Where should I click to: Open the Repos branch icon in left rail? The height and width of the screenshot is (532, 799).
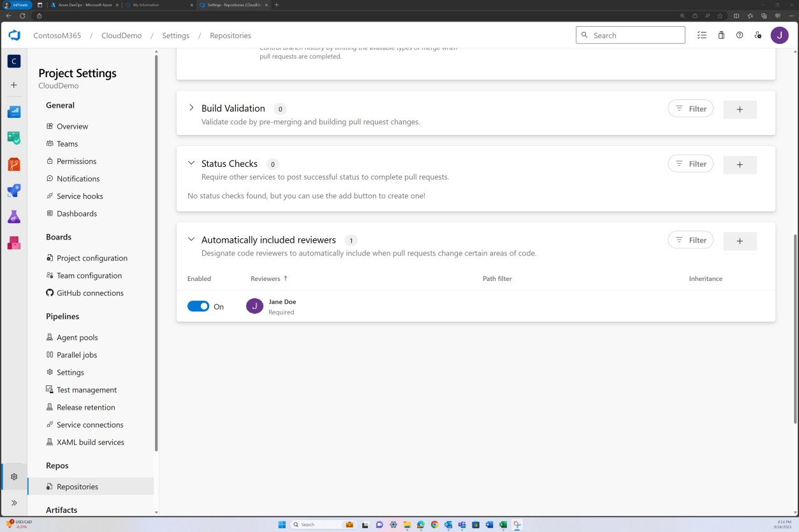click(x=13, y=164)
